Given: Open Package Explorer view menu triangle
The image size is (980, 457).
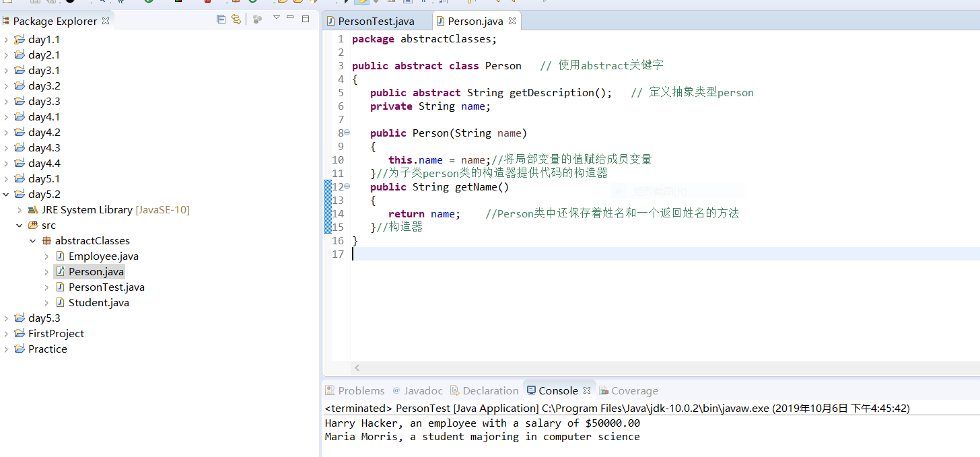Looking at the screenshot, I should (x=276, y=17).
